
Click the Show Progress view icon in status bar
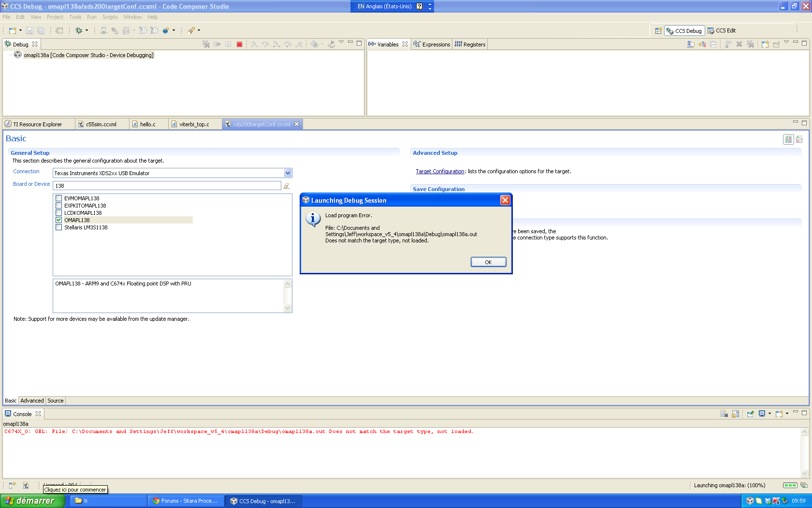(x=804, y=485)
